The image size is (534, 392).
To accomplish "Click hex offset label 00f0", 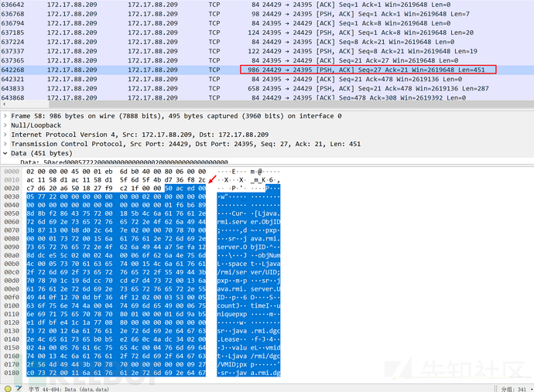I will [12, 298].
